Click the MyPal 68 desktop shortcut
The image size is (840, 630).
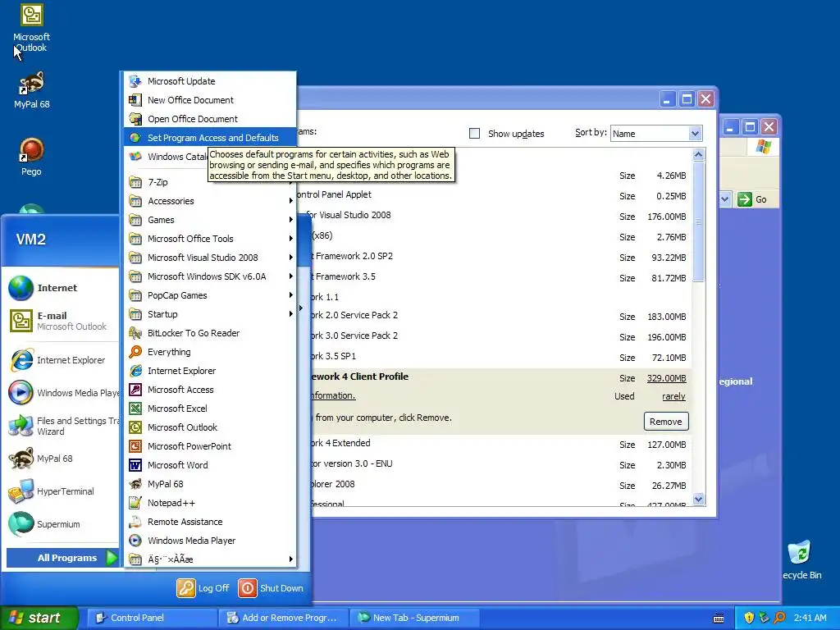click(31, 90)
